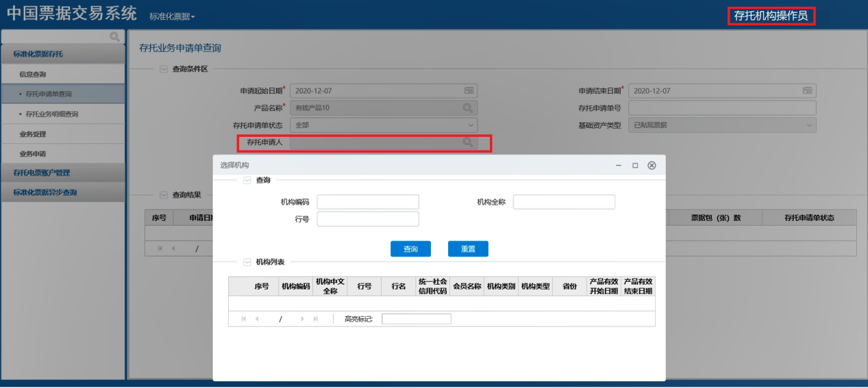Click magnifier icon in 存托申请人 field

(x=468, y=142)
